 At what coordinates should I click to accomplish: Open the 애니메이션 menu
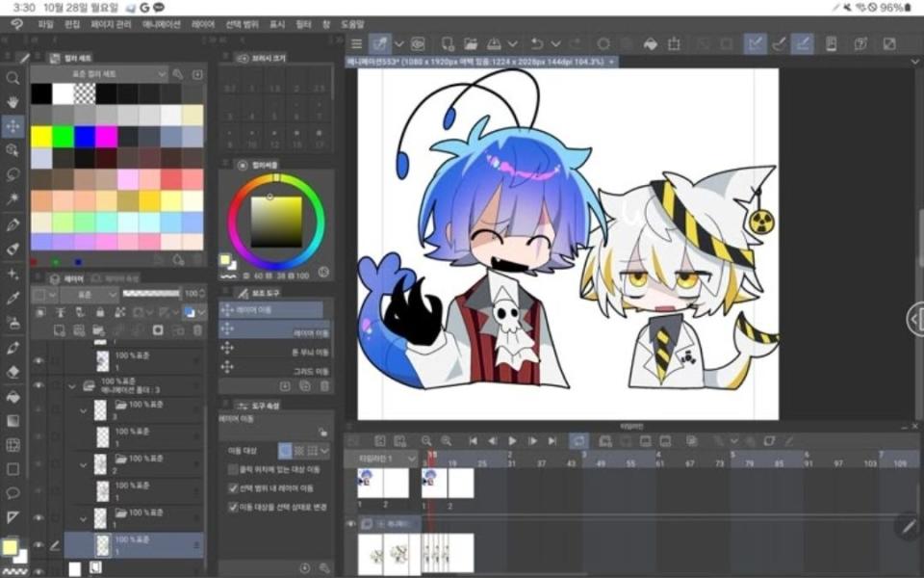click(162, 23)
